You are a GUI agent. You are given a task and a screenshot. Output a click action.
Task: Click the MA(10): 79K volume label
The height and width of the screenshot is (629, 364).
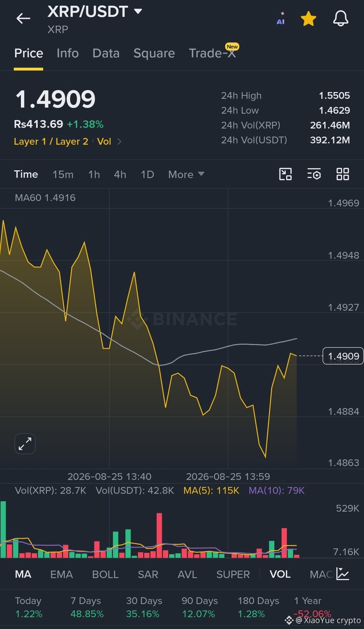277,490
